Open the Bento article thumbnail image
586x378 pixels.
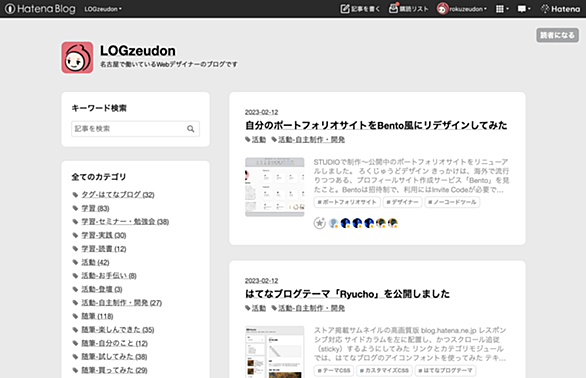275,187
